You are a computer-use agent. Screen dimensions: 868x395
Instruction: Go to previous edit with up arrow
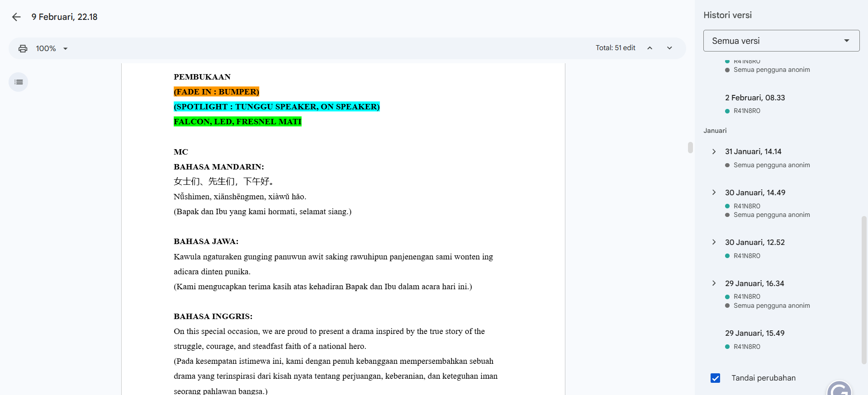pyautogui.click(x=650, y=48)
